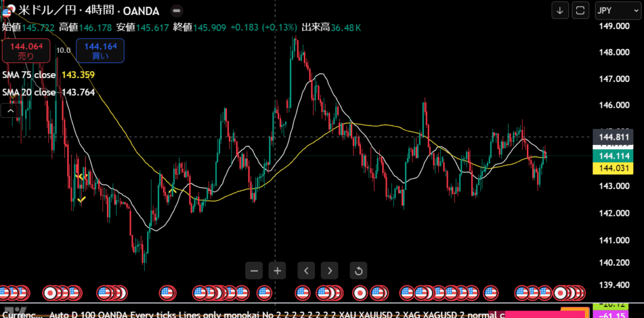The height and width of the screenshot is (318, 644).
Task: Click the 終値 close value 145.909
Action: [209, 28]
